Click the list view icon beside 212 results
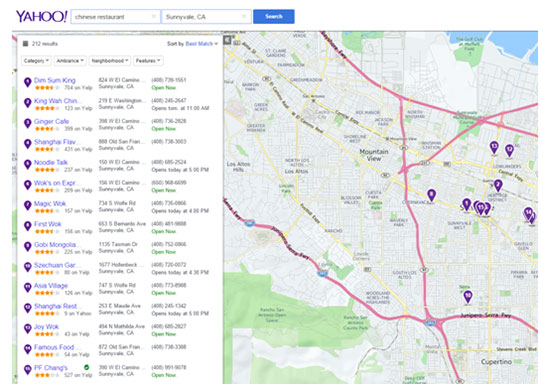The width and height of the screenshot is (540, 384). pos(25,43)
